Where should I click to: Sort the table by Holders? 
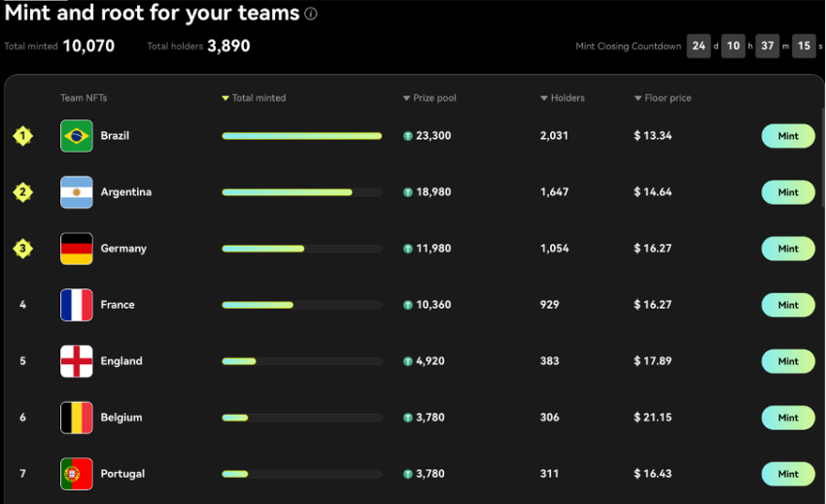click(x=563, y=98)
